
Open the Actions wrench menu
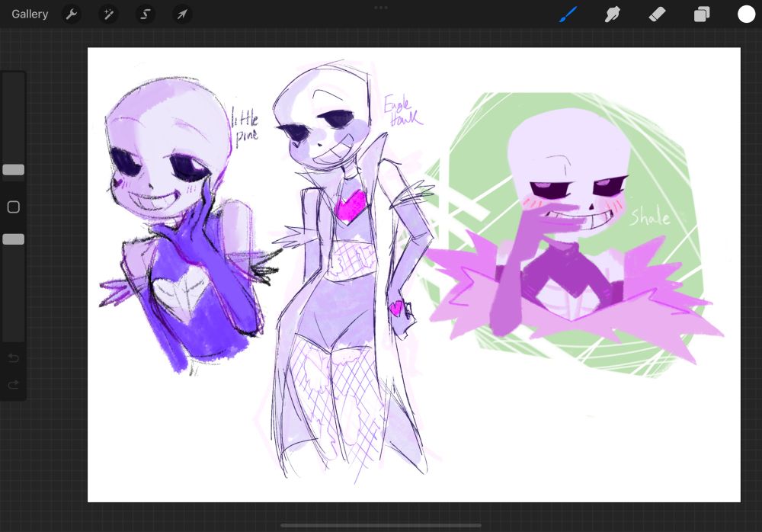tap(72, 14)
